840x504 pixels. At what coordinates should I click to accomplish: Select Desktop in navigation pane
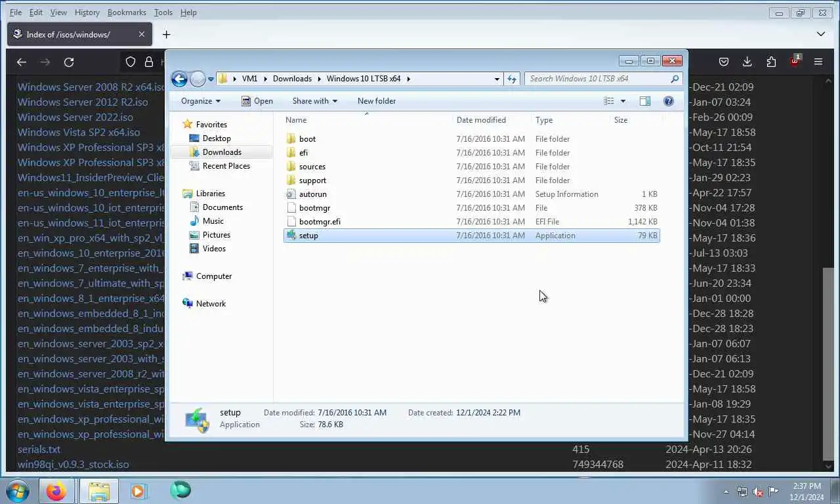click(x=217, y=138)
